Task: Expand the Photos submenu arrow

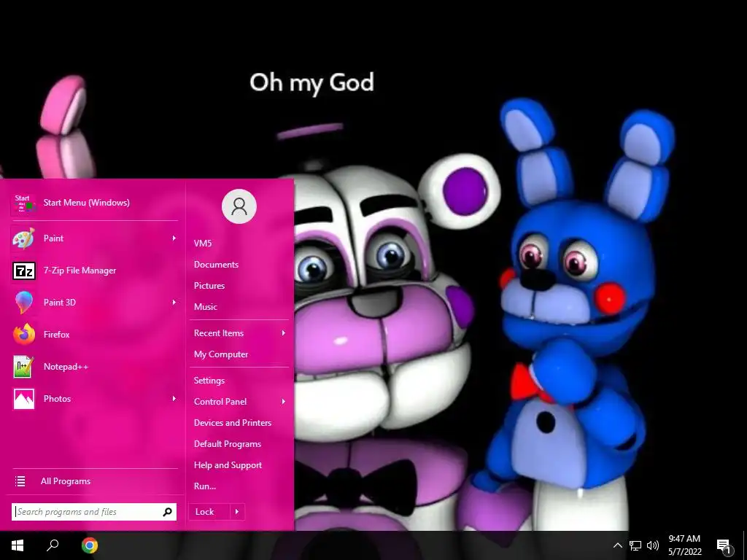Action: 174,399
